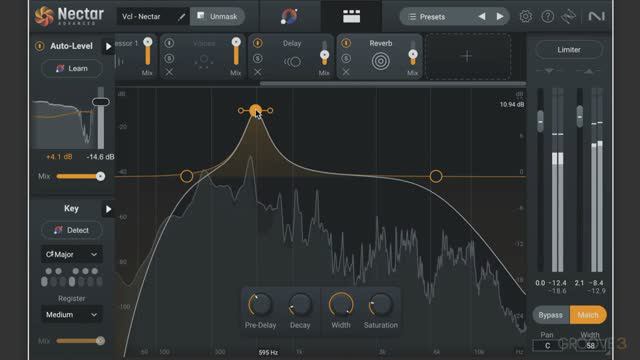The image size is (640, 360).
Task: Open the C# Major key dropdown
Action: pyautogui.click(x=71, y=254)
